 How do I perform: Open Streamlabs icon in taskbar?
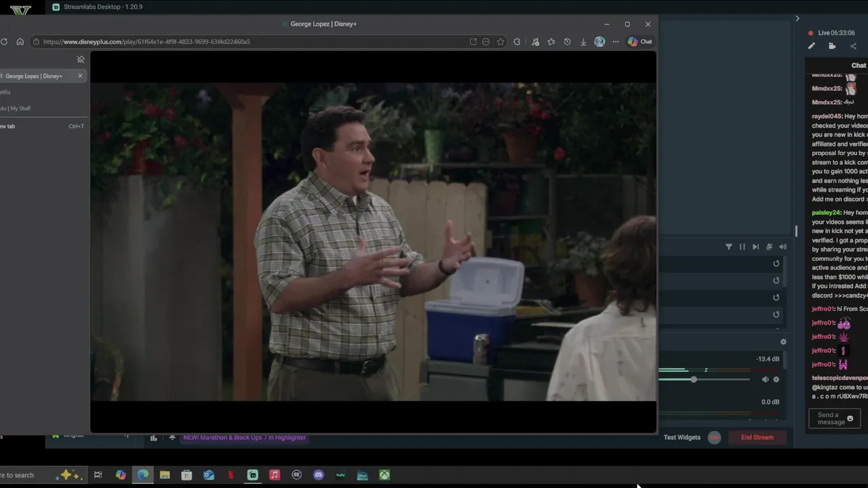[252, 475]
